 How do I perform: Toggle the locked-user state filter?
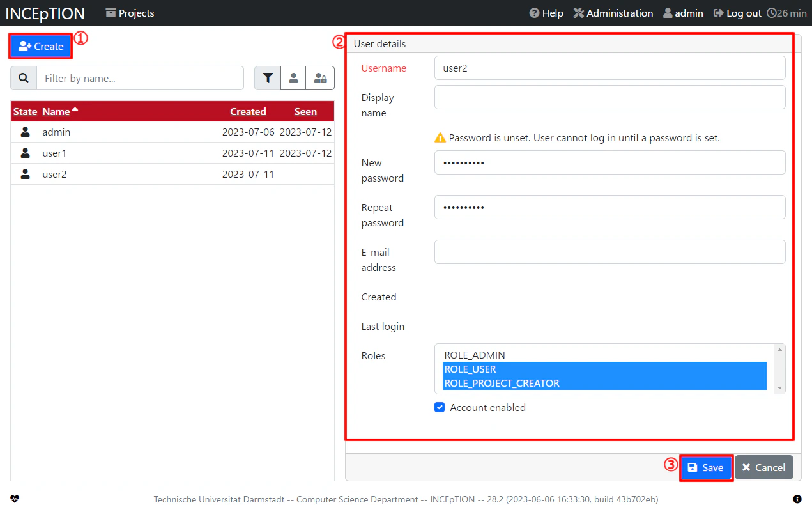[320, 78]
